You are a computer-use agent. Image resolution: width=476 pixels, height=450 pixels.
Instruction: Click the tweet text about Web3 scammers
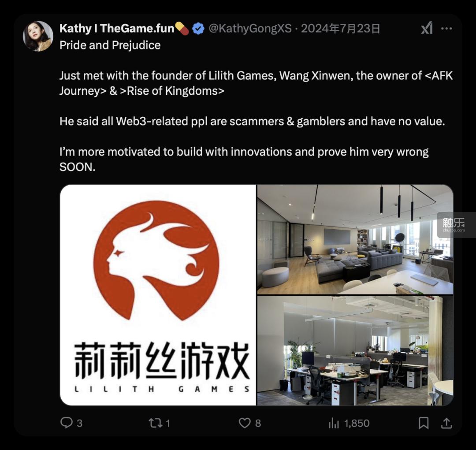[x=252, y=121]
